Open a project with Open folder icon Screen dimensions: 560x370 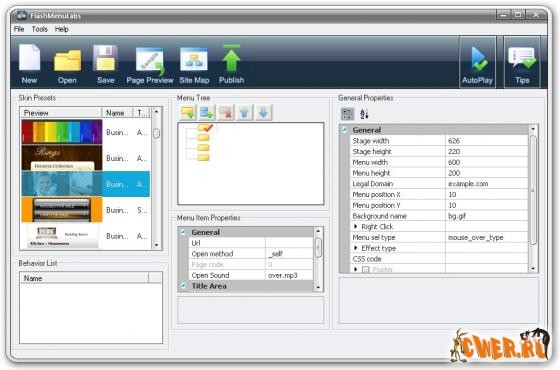(x=68, y=60)
